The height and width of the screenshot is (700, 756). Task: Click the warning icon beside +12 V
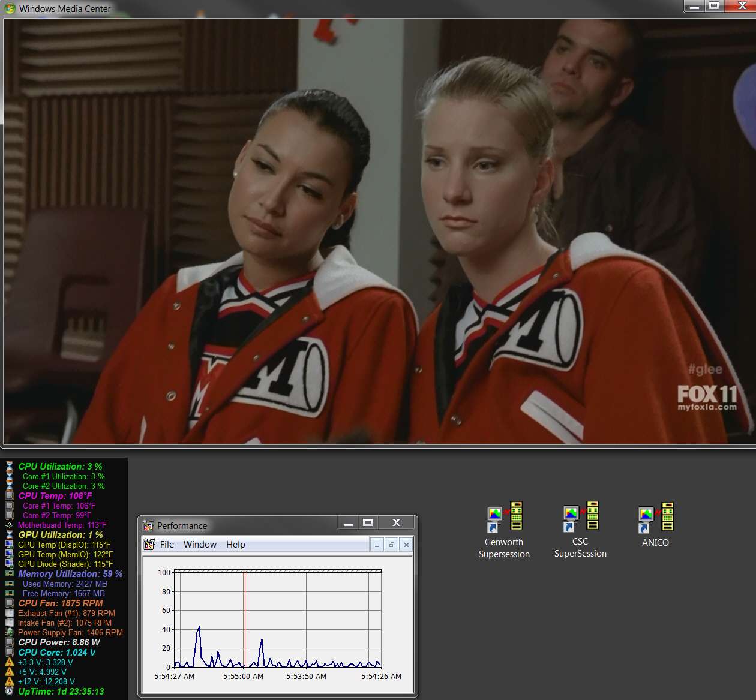point(9,681)
